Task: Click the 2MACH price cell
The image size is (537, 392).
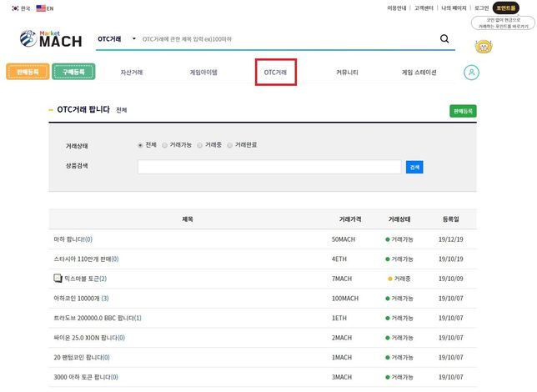Action: [x=341, y=338]
